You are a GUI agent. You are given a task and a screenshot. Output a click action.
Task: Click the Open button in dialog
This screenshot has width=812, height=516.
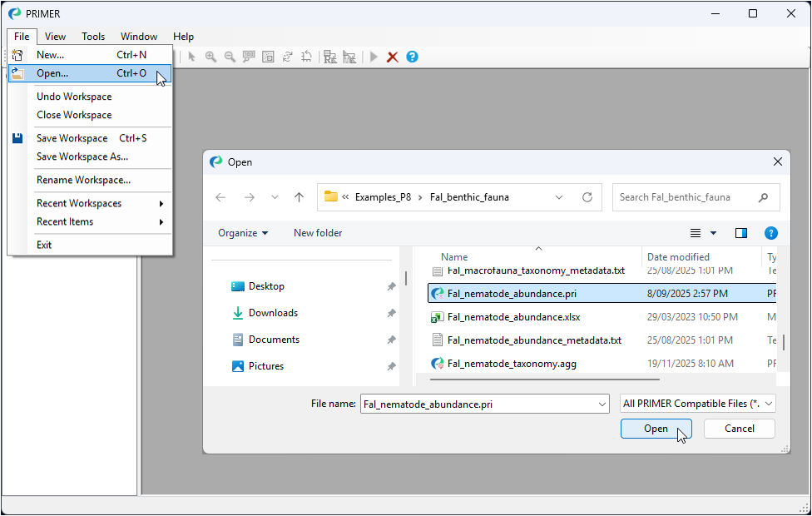click(x=656, y=429)
